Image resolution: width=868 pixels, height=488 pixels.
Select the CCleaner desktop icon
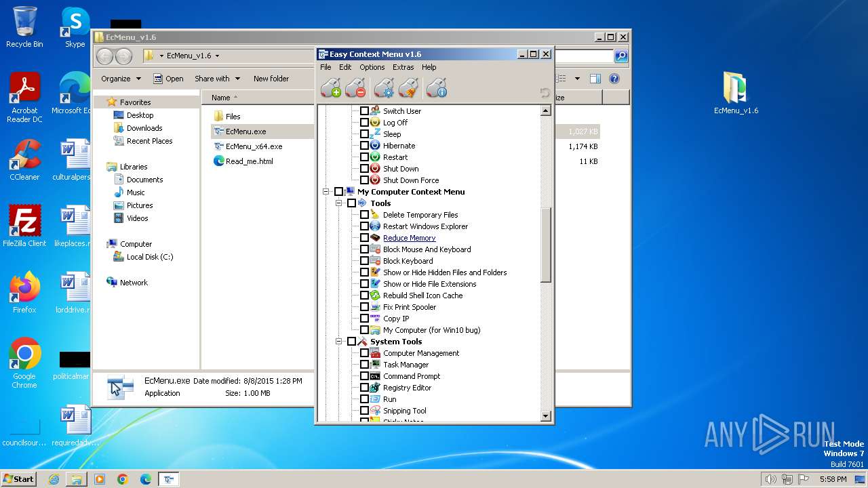tap(24, 160)
